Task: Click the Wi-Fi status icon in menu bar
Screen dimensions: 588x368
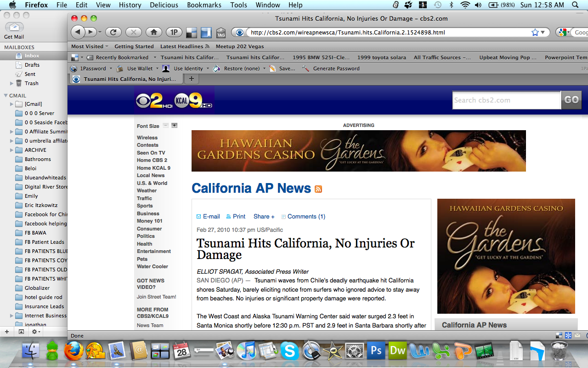Action: pos(465,5)
